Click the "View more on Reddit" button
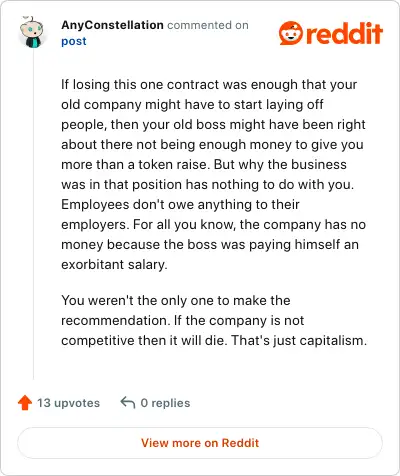The image size is (400, 476). click(200, 443)
